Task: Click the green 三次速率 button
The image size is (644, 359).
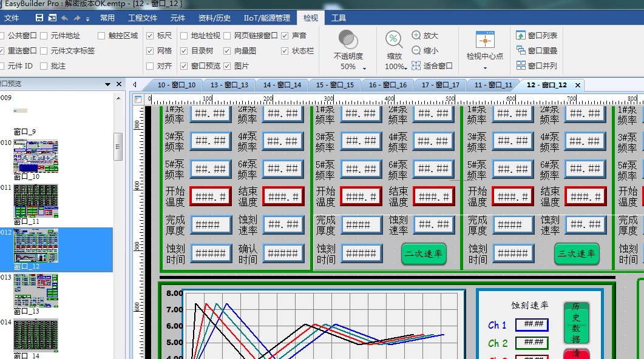Action: [576, 254]
